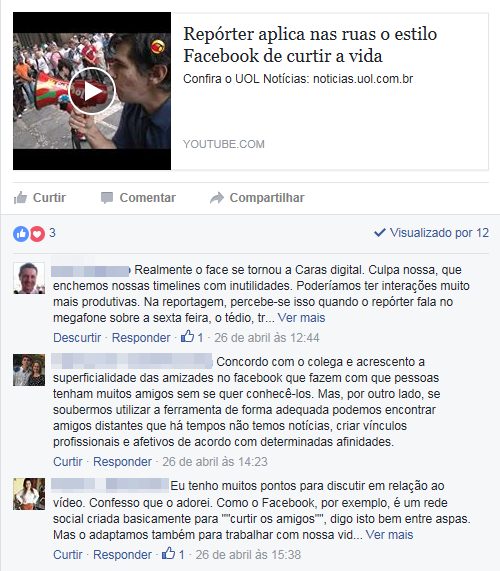500x571 pixels.
Task: Click thumbs-up count on 15:38 comment
Action: pyautogui.click(x=173, y=554)
